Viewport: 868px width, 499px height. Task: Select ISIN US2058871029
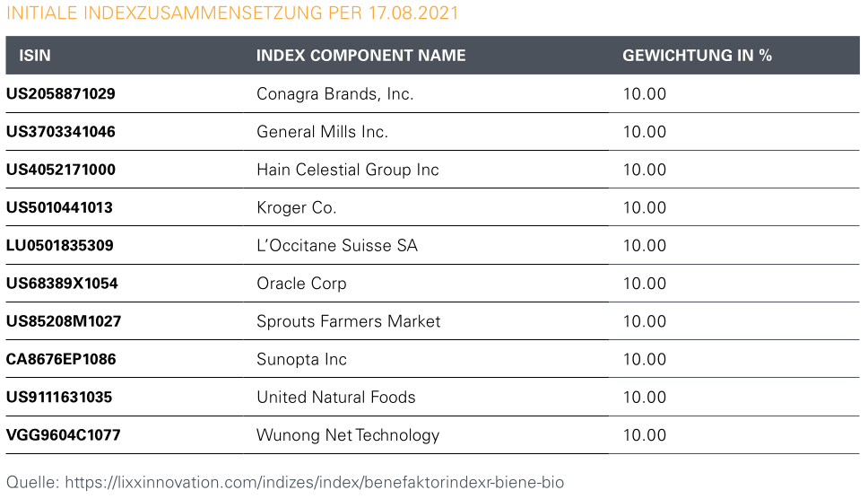click(60, 93)
